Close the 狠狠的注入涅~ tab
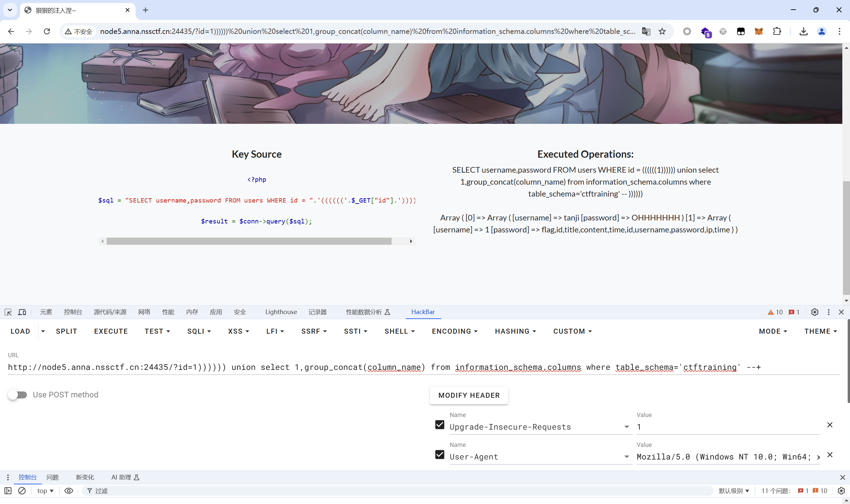 coord(128,10)
